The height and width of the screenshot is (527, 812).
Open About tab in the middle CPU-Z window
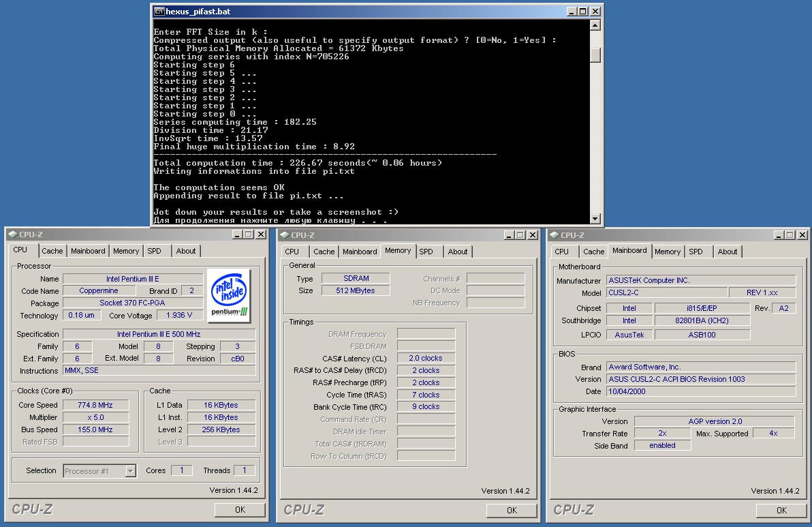pyautogui.click(x=458, y=252)
